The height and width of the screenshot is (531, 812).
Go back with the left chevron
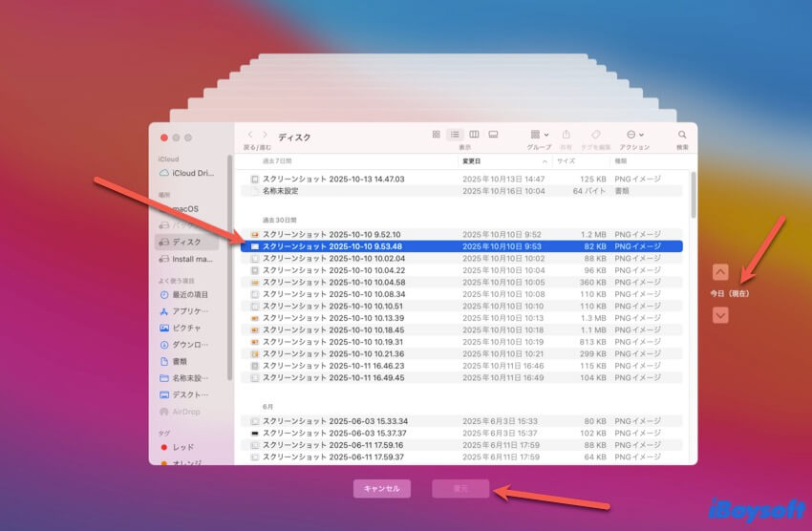click(x=250, y=135)
